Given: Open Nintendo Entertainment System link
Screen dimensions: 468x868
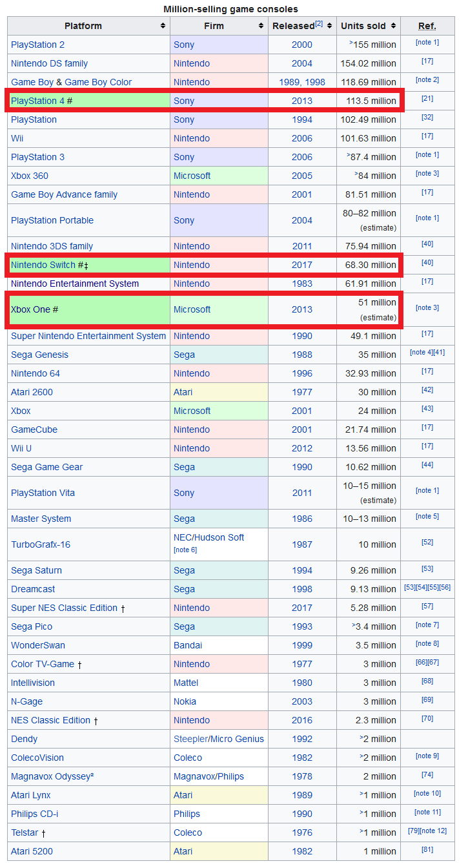Looking at the screenshot, I should click(75, 284).
